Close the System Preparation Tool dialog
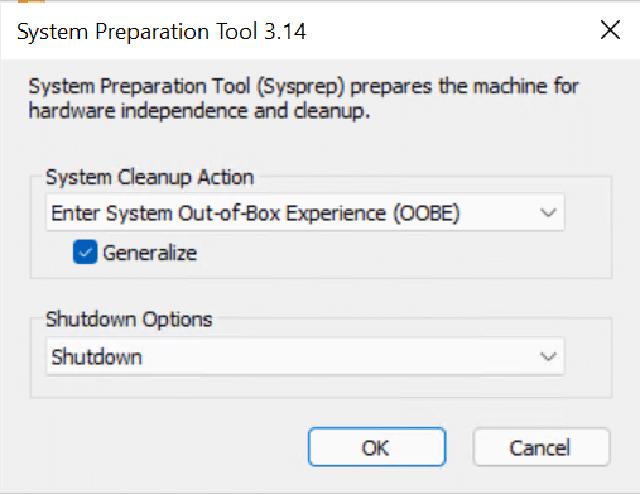 610,31
